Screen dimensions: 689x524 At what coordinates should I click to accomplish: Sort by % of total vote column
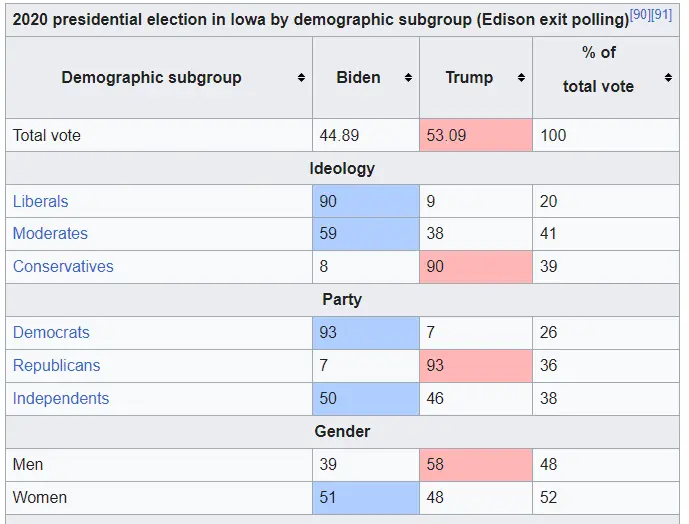[x=667, y=78]
